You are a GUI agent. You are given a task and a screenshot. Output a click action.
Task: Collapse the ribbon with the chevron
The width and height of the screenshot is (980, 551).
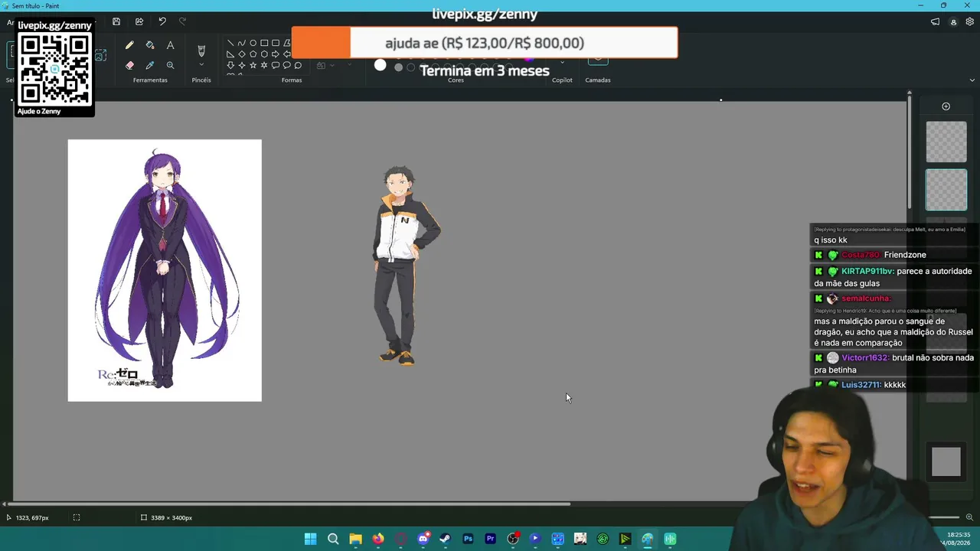pyautogui.click(x=972, y=80)
